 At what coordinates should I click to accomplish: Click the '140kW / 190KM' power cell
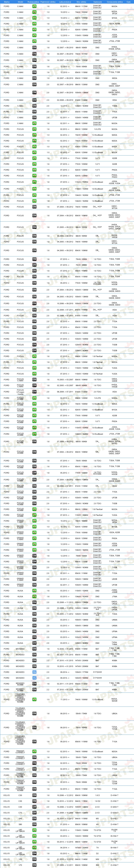click(x=81, y=678)
